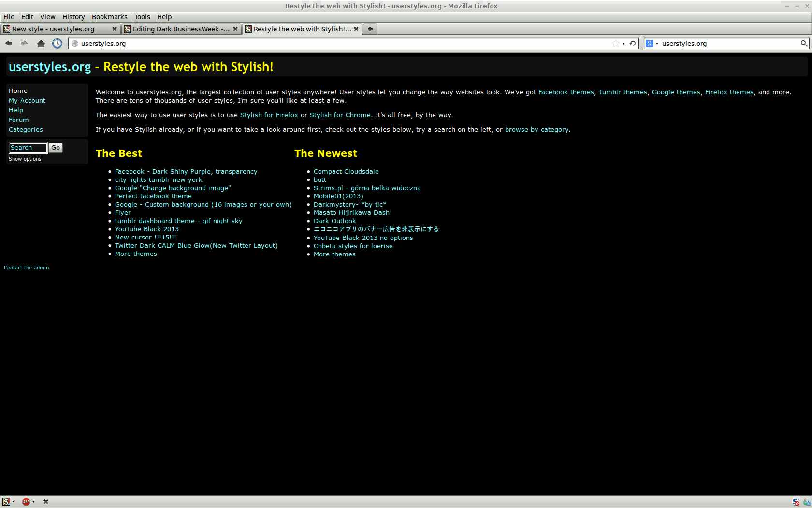Click browse by category link
This screenshot has height=508, width=812.
pyautogui.click(x=536, y=130)
